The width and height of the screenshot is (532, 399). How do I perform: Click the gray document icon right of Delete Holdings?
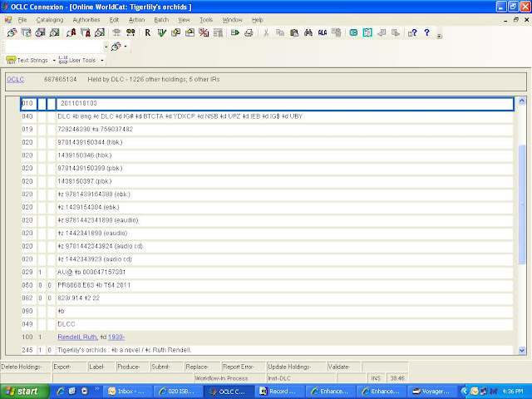tap(218, 32)
